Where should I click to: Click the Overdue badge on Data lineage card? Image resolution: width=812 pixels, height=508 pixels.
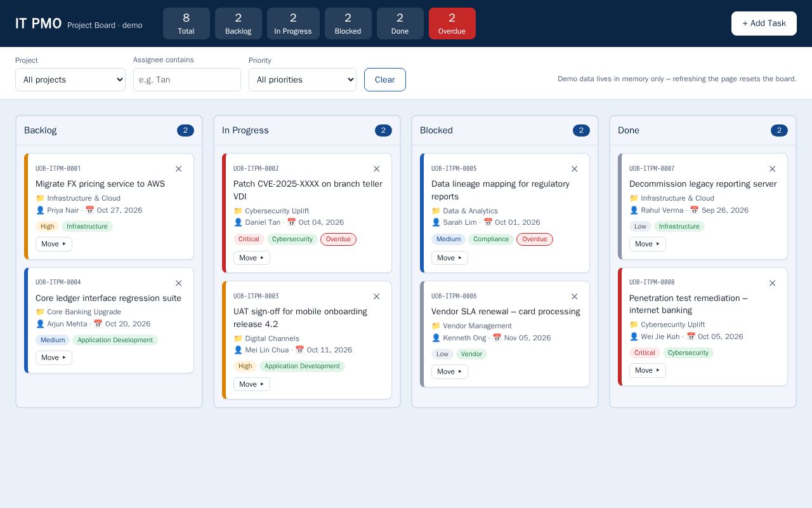click(x=535, y=239)
